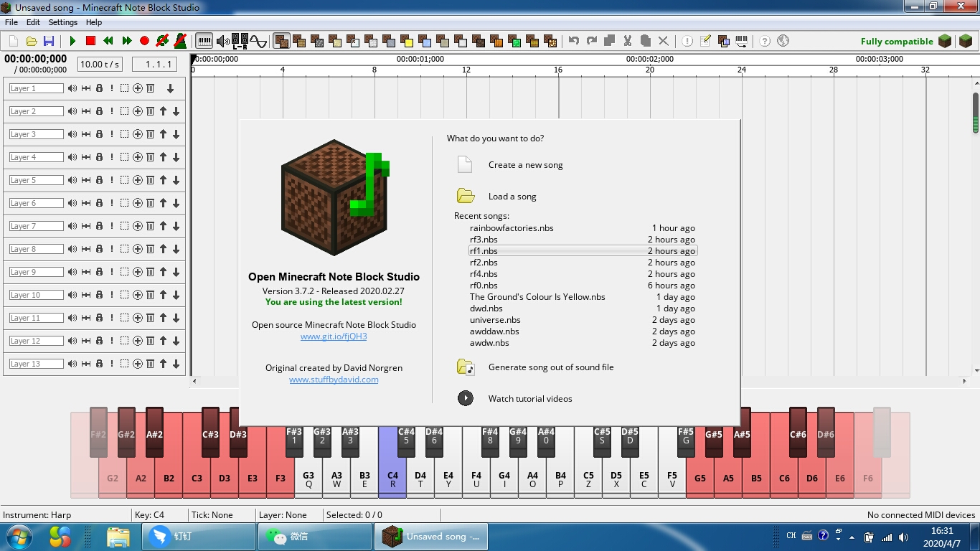Select the Bit emerald block instrument icon
The height and width of the screenshot is (551, 980).
pos(514,41)
